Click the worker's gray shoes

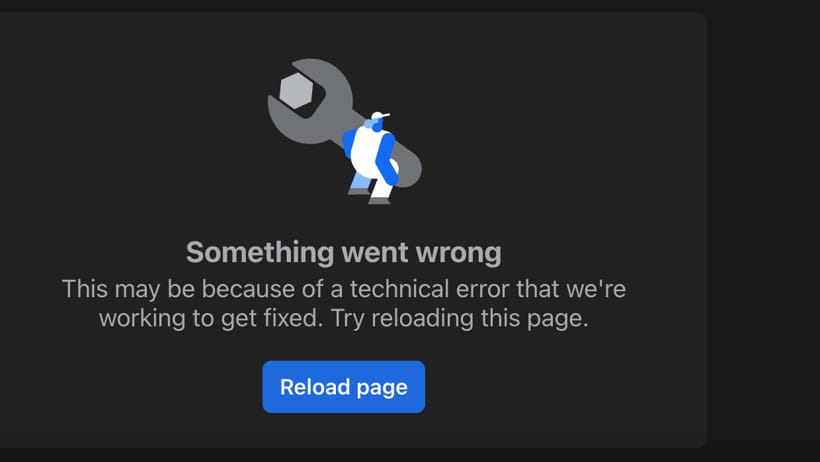tap(370, 197)
